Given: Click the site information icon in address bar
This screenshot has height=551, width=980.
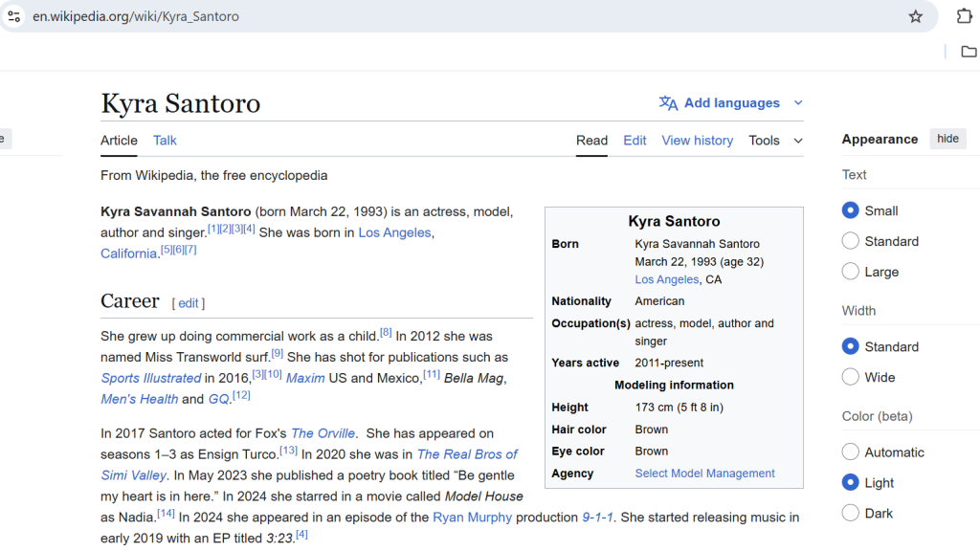Looking at the screenshot, I should [14, 16].
